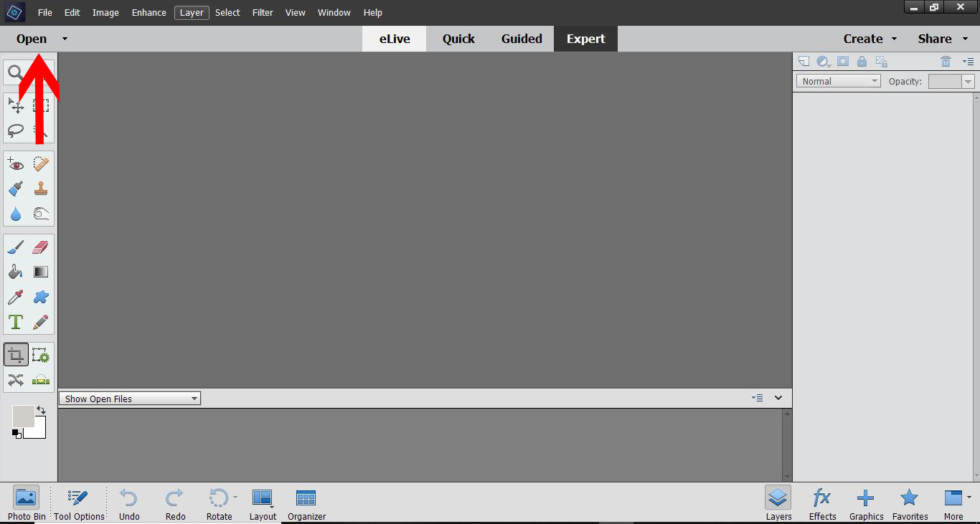Show the Favorites panel

click(910, 503)
